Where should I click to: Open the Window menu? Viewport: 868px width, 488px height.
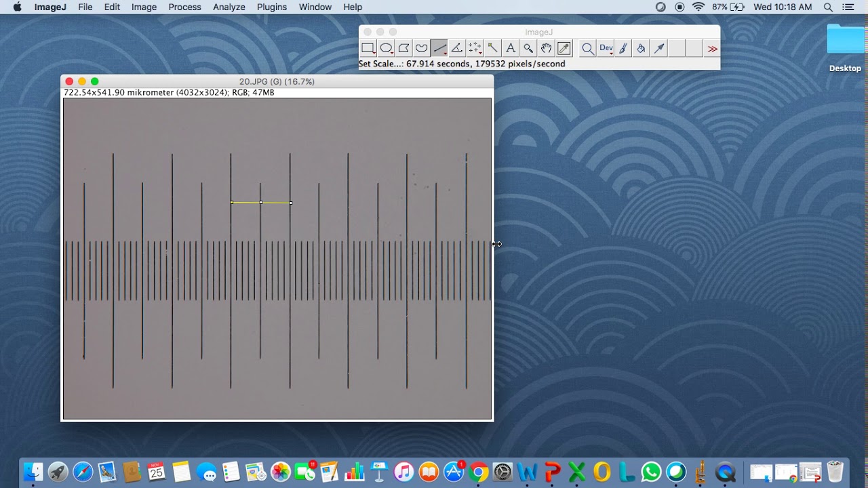click(x=315, y=7)
